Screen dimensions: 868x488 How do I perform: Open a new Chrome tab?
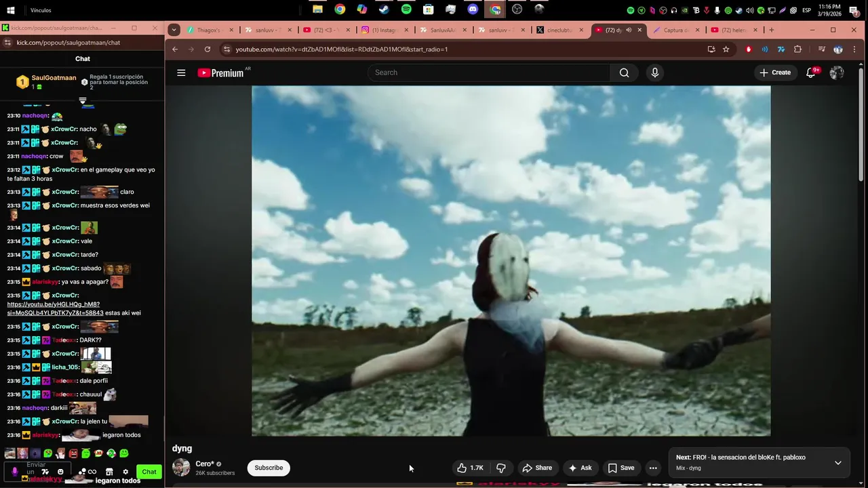coord(771,30)
